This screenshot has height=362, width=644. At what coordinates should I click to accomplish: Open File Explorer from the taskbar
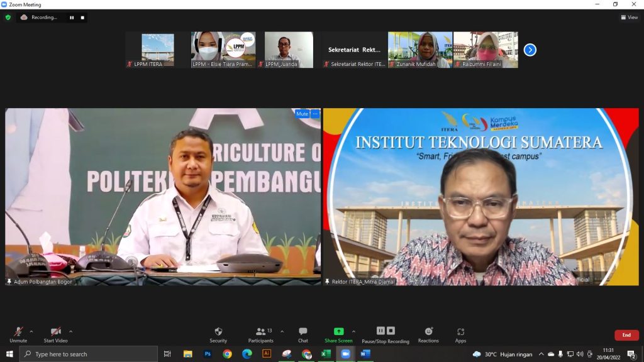(187, 354)
